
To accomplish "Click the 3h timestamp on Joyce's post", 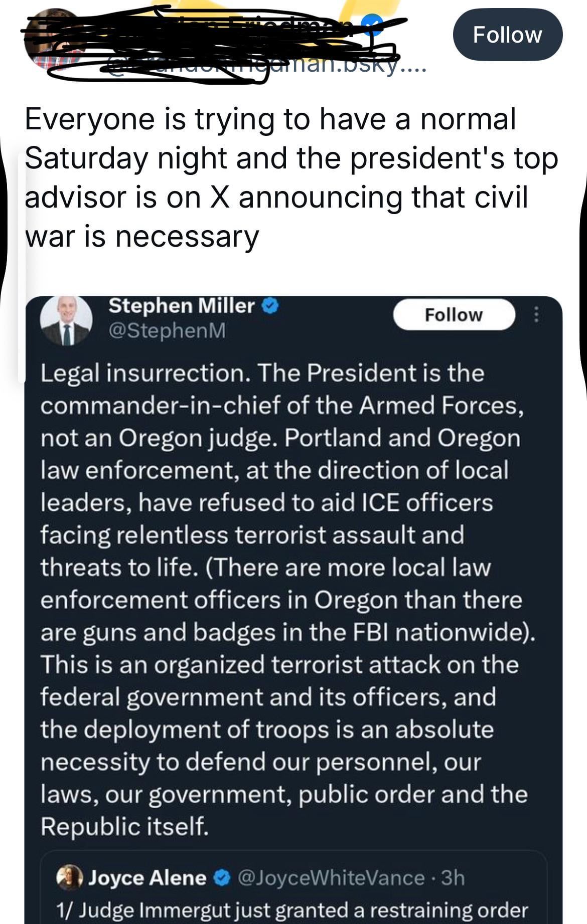I will coord(453,878).
